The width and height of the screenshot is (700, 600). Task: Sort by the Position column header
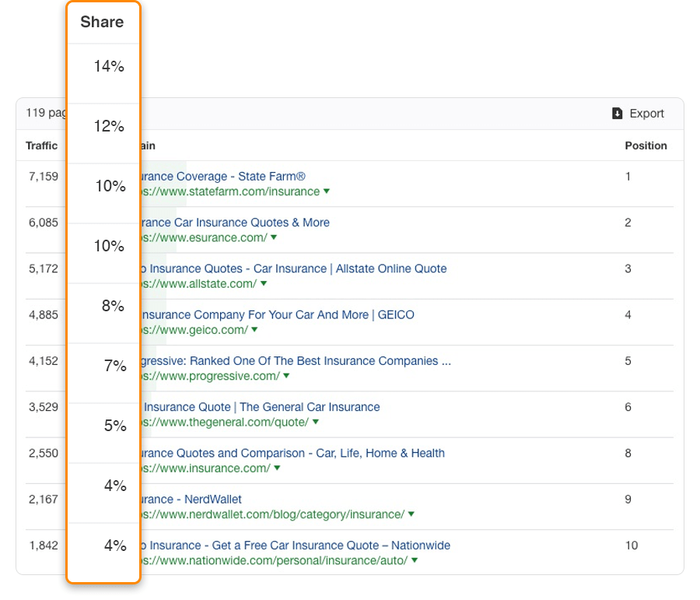click(646, 146)
